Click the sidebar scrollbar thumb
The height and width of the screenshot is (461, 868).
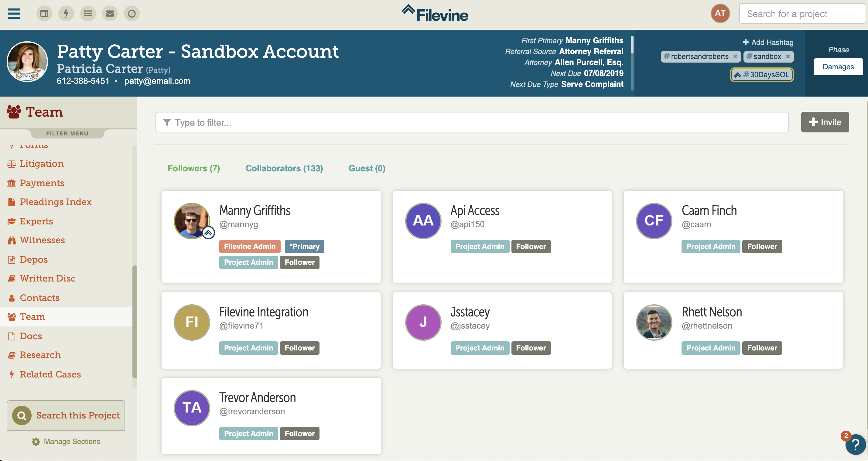[x=135, y=322]
